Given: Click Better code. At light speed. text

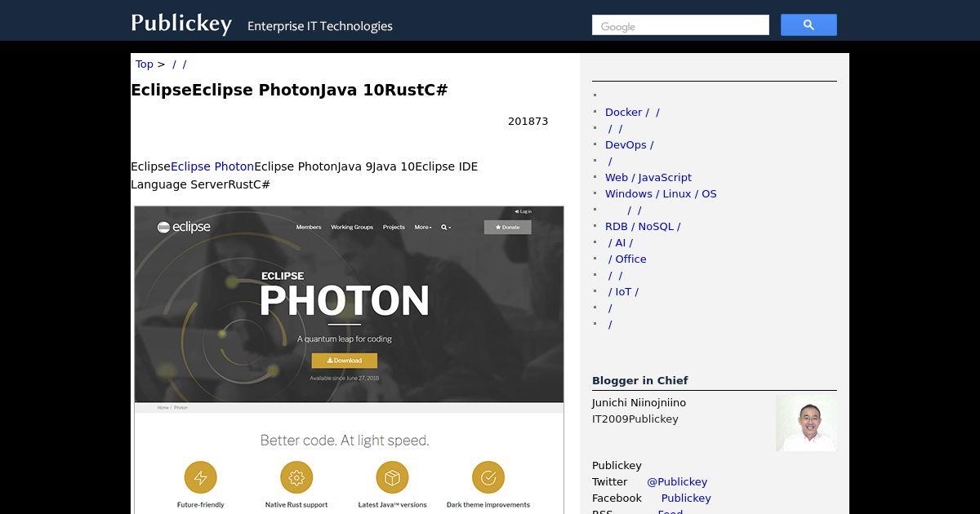Looking at the screenshot, I should (x=345, y=441).
